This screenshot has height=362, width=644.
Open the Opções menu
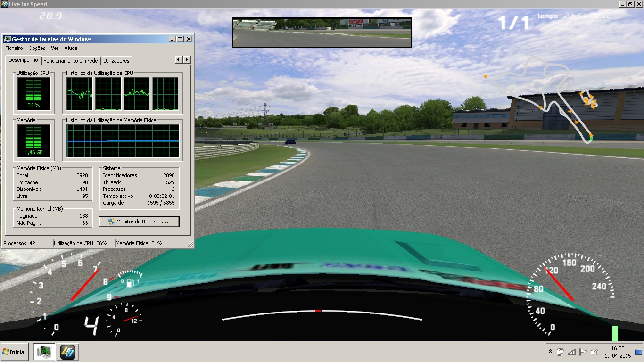pyautogui.click(x=37, y=48)
